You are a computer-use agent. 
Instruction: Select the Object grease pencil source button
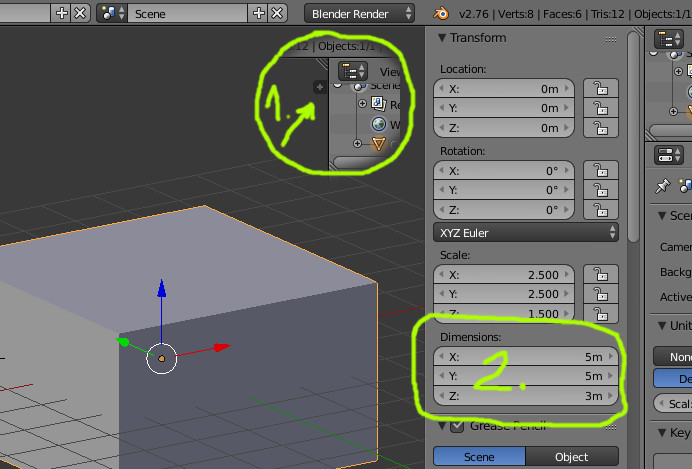point(572,457)
